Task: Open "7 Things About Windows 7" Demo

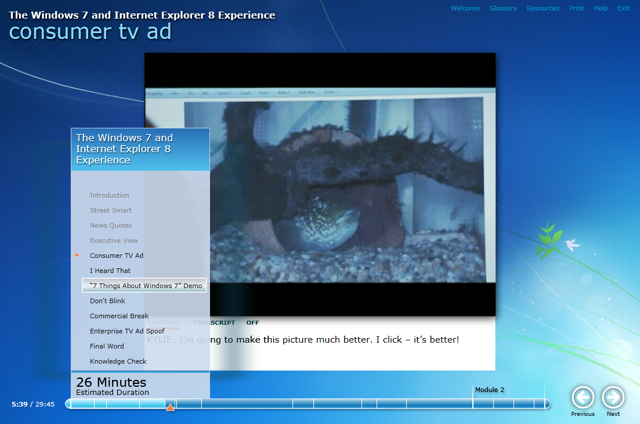Action: coord(144,286)
